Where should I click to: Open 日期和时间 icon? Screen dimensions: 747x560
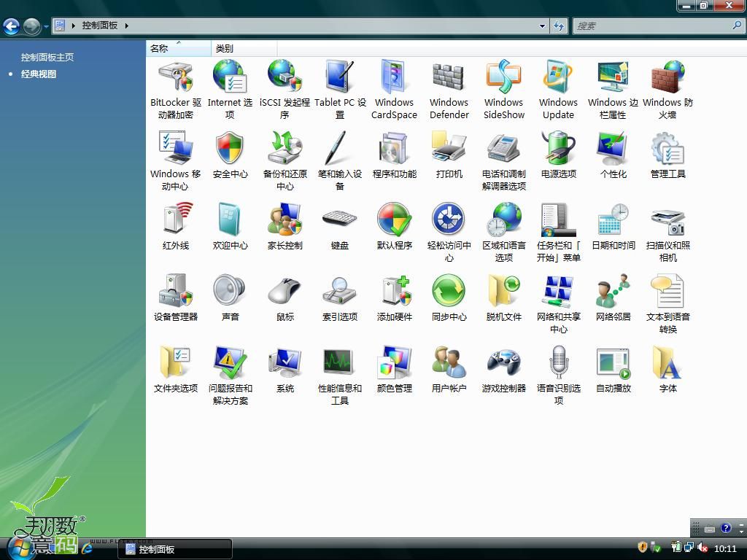tap(613, 219)
